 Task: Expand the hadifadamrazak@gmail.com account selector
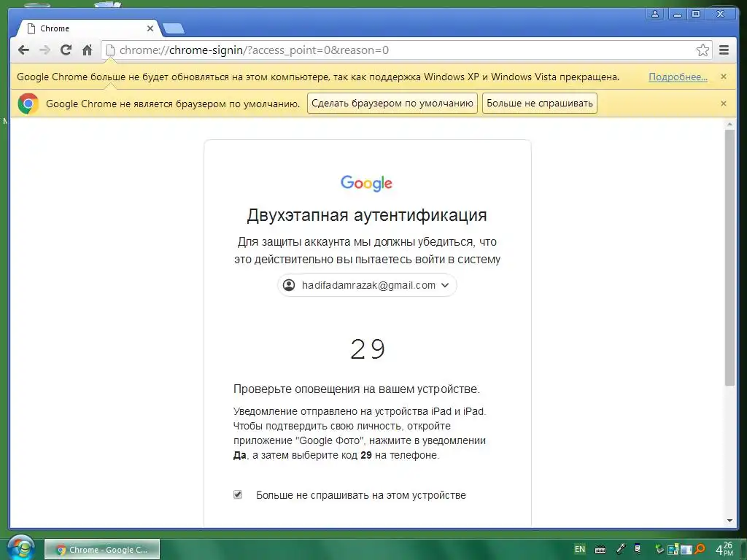[x=367, y=285]
